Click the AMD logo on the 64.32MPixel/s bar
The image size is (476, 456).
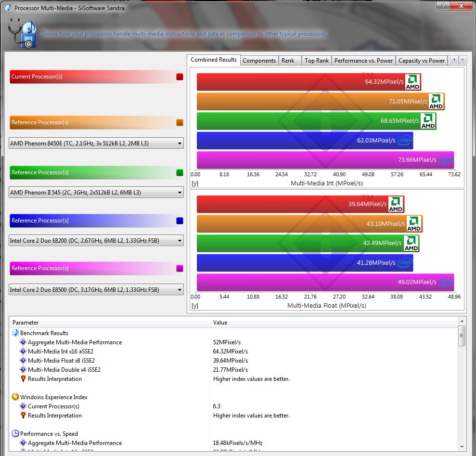tap(412, 82)
